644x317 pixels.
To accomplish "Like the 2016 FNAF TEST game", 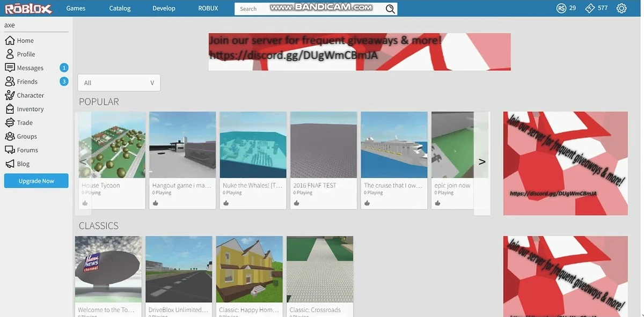I will 296,203.
